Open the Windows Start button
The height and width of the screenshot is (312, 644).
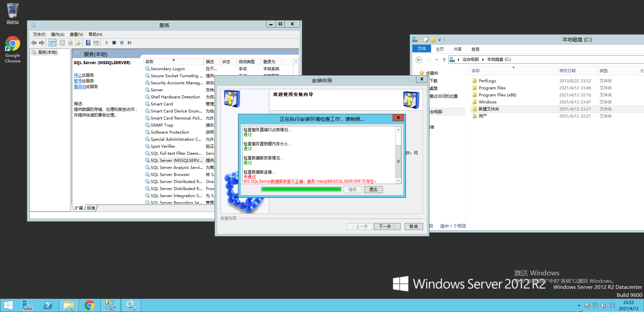tap(8, 305)
